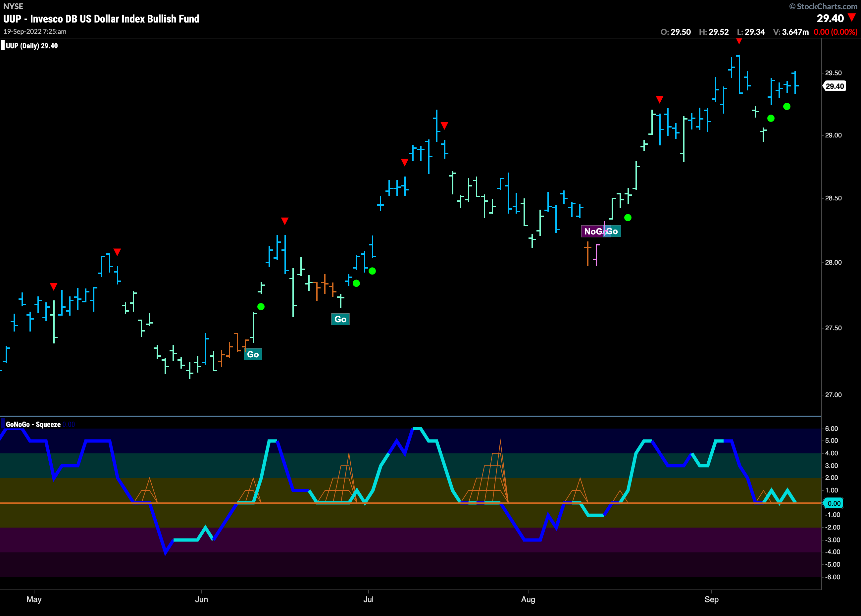Click the 19-Sep-2022 7:25:am timestamp

[35, 31]
